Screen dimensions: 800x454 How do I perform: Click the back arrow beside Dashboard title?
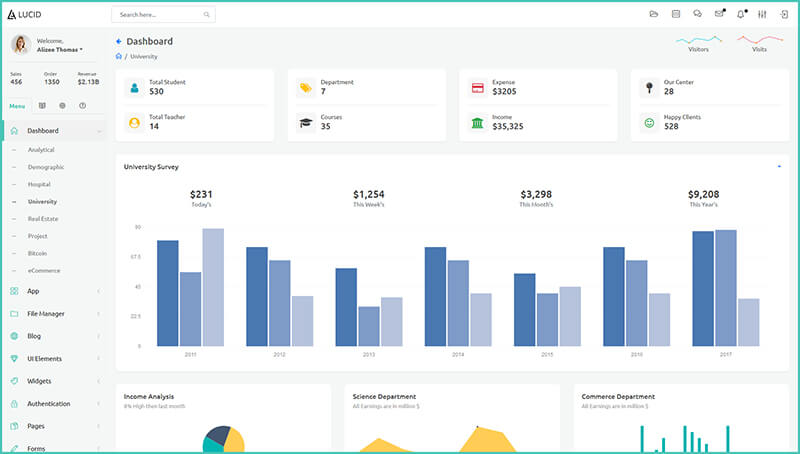click(119, 41)
